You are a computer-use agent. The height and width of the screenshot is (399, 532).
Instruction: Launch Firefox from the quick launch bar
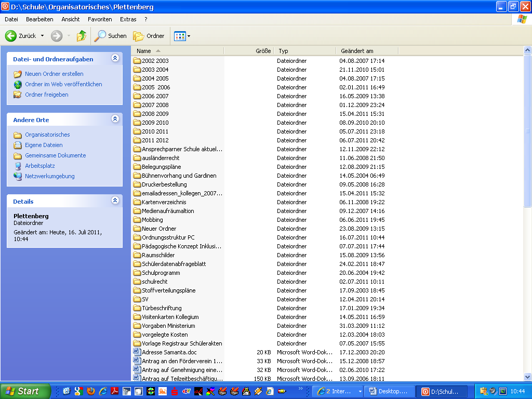coord(91,391)
